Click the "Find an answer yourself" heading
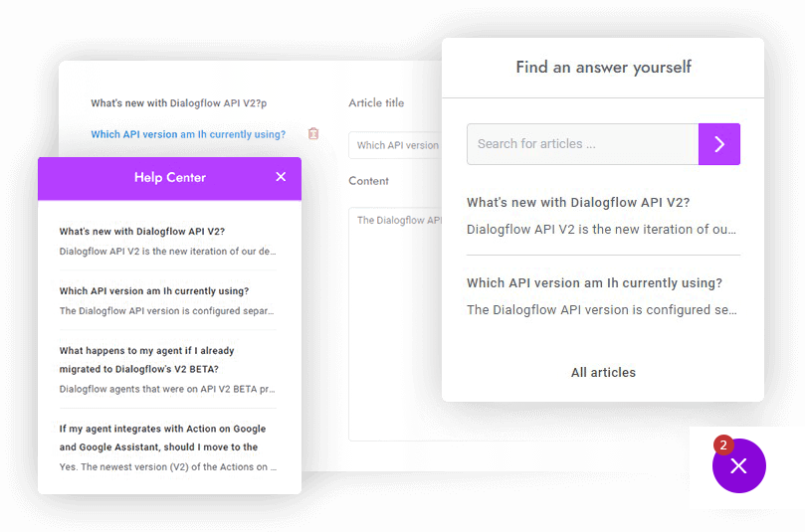This screenshot has height=532, width=805. click(x=603, y=68)
